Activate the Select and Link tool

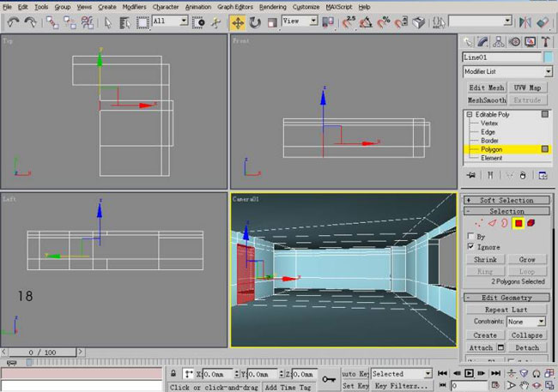[52, 22]
